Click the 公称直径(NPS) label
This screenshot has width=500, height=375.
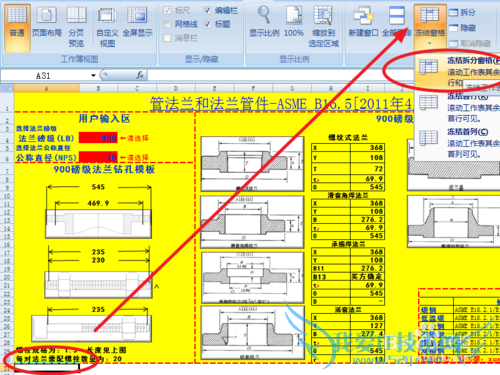[47, 157]
